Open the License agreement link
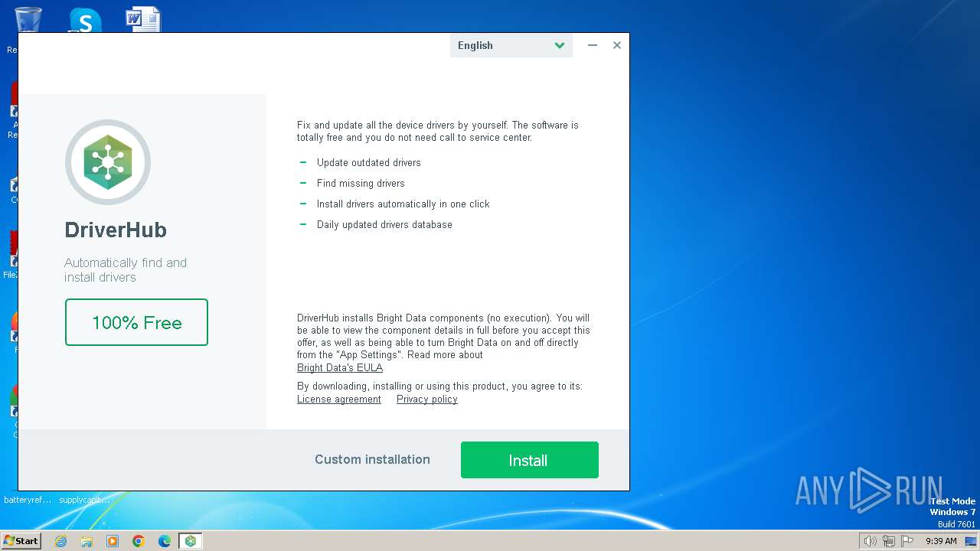 339,399
